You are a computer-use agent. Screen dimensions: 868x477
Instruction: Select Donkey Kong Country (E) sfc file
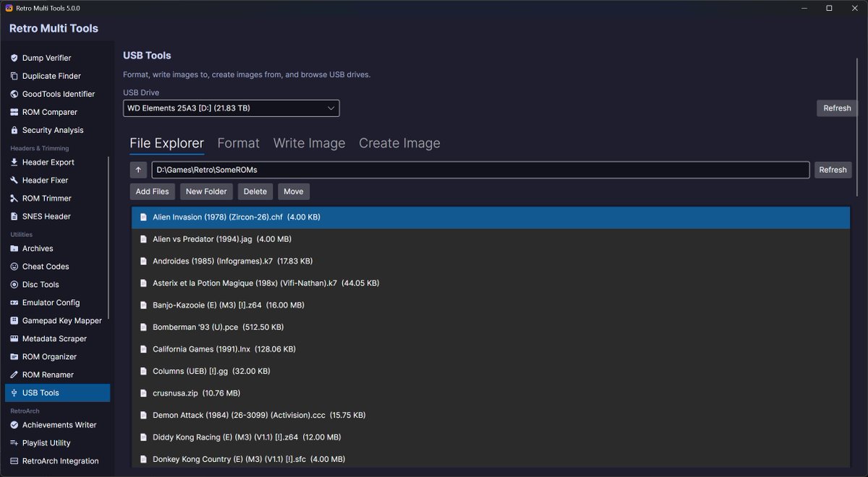(490, 459)
